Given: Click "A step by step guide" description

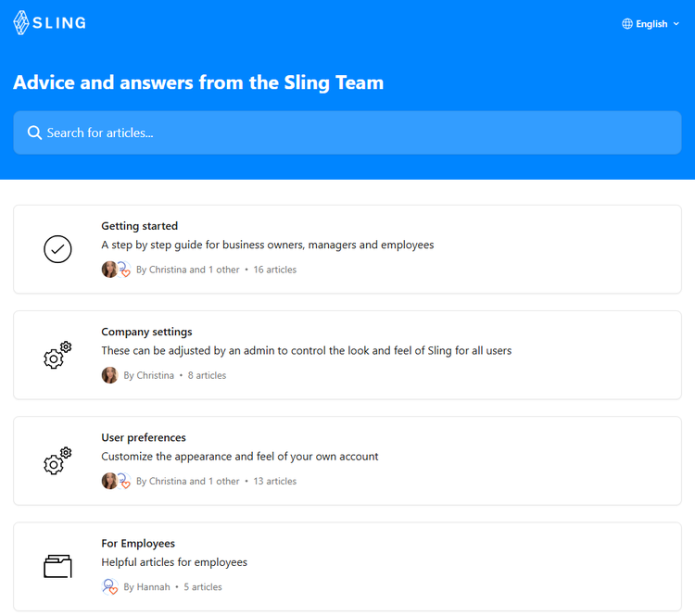Looking at the screenshot, I should pyautogui.click(x=267, y=245).
